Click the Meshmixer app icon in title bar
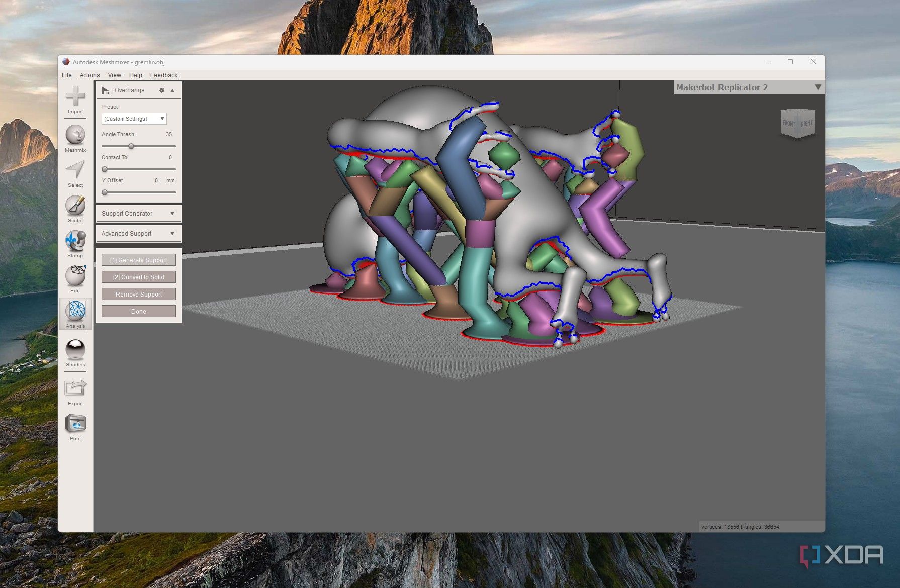The width and height of the screenshot is (900, 588). point(66,62)
